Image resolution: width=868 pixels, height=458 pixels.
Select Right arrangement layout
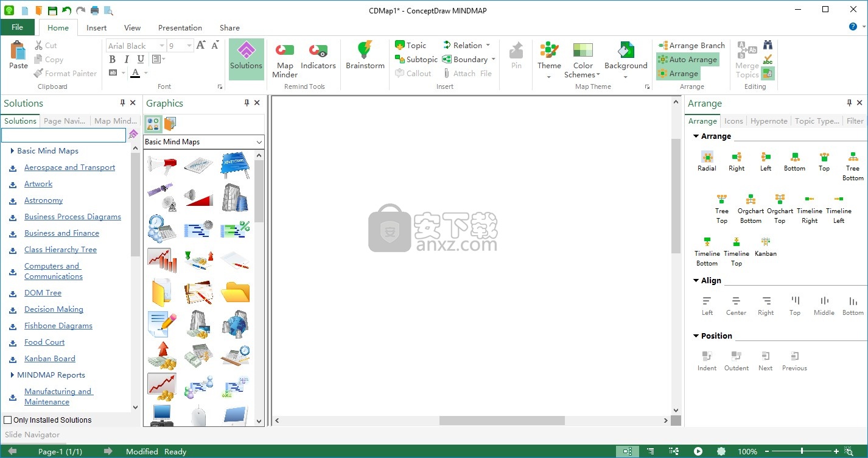click(x=737, y=161)
